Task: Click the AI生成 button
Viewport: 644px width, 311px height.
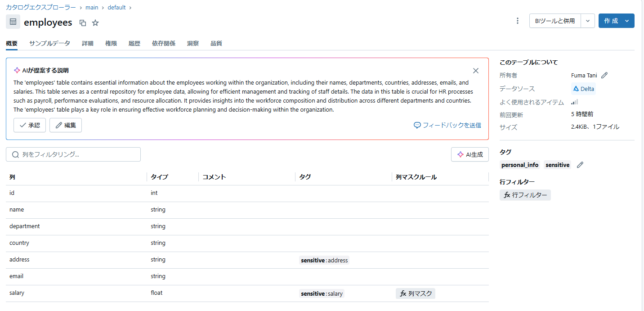Action: (x=470, y=154)
